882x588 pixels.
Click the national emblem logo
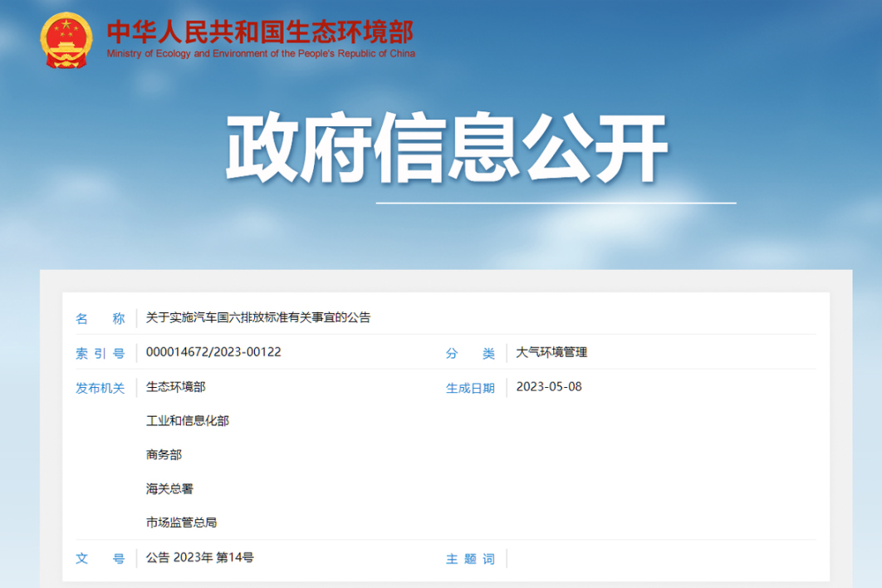click(x=67, y=41)
